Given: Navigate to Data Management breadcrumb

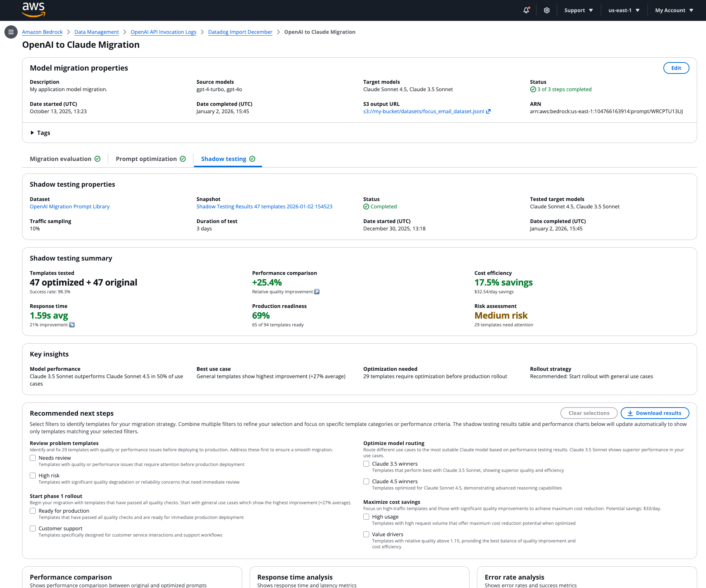Looking at the screenshot, I should [x=97, y=32].
